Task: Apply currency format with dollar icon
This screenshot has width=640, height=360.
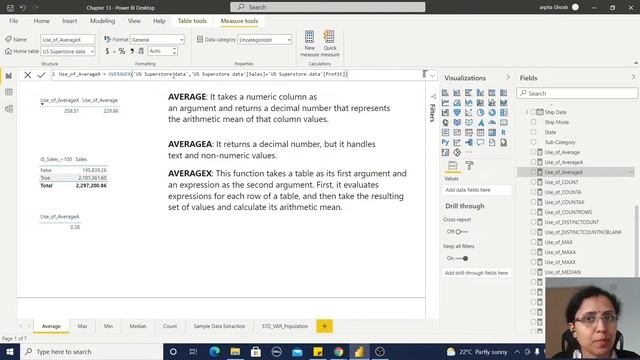Action: coord(107,51)
